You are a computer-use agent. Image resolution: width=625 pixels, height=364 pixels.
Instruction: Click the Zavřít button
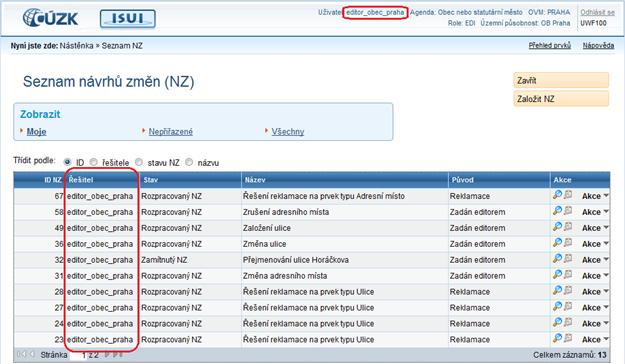click(561, 80)
